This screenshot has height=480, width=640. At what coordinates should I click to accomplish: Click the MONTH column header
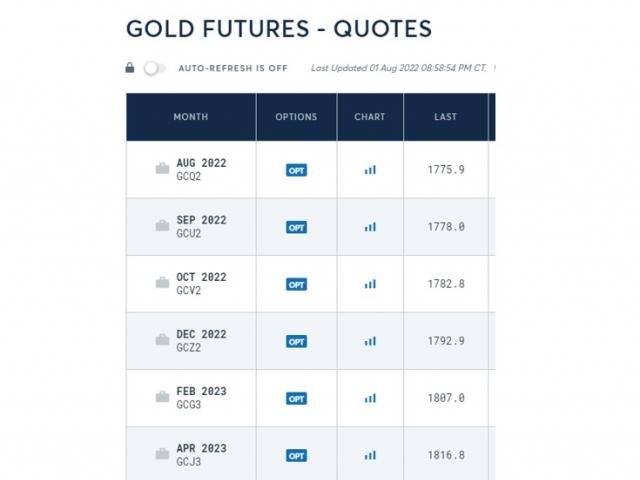[x=191, y=117]
